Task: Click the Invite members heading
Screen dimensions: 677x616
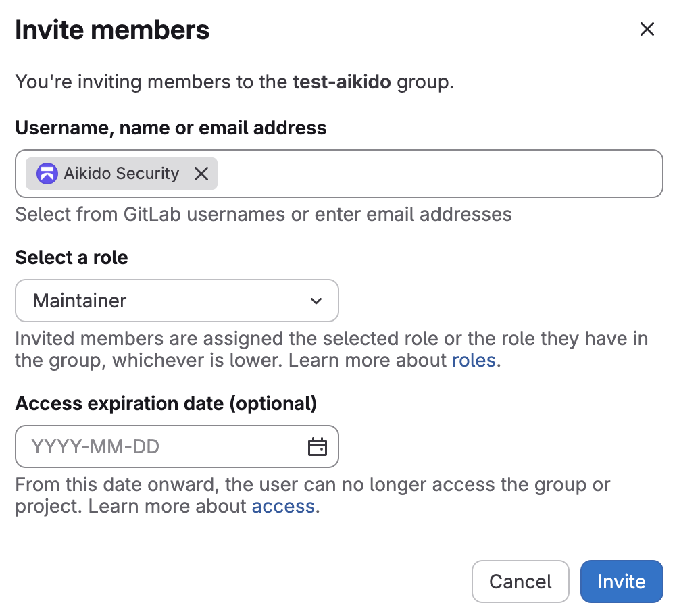Action: 112,30
